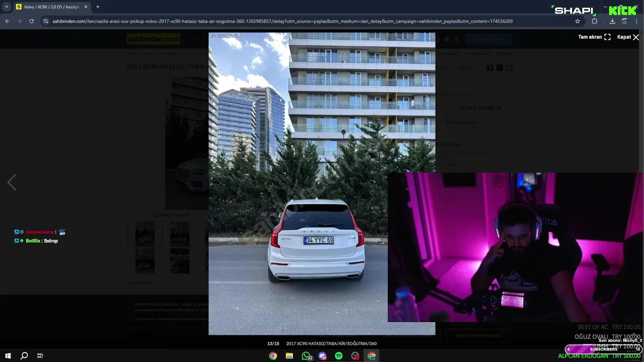
Task: Click the Volvo XC90 rear photo
Action: point(322,184)
